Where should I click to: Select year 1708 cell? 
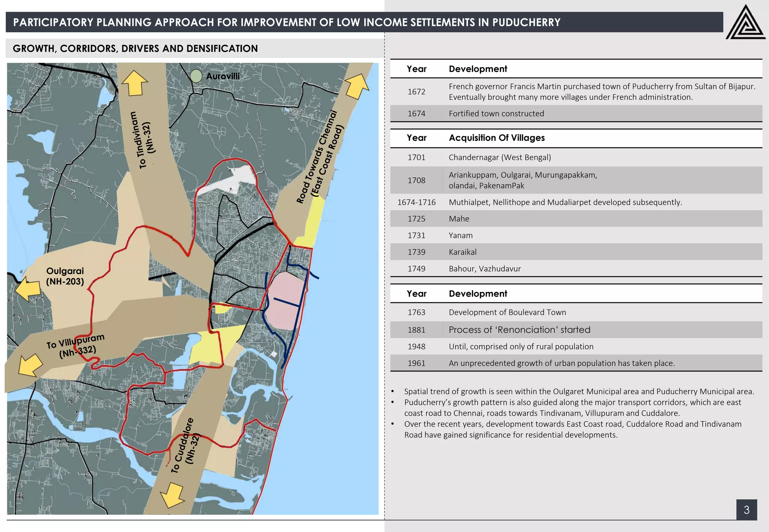tap(416, 180)
